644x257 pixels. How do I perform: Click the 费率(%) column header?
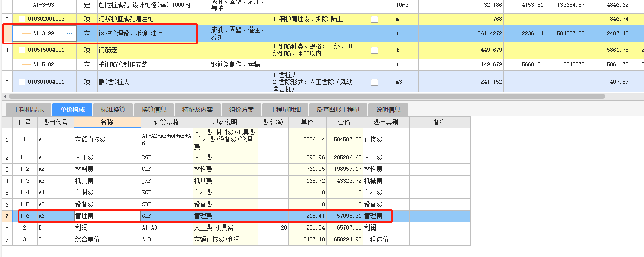coord(273,122)
